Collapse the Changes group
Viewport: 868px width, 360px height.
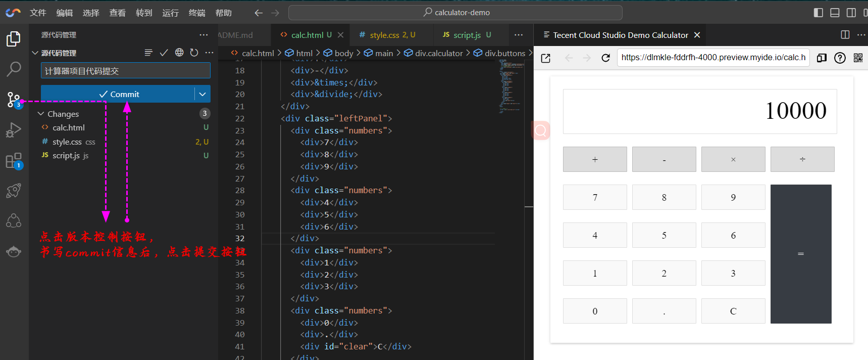coord(41,114)
